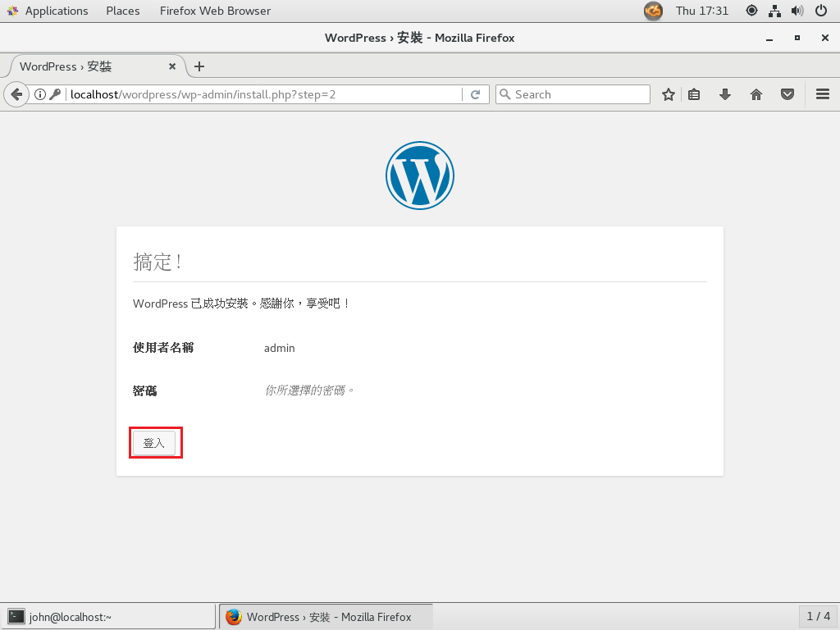Screen dimensions: 840x630
Task: Show bookmarks list icon
Action: click(x=694, y=95)
